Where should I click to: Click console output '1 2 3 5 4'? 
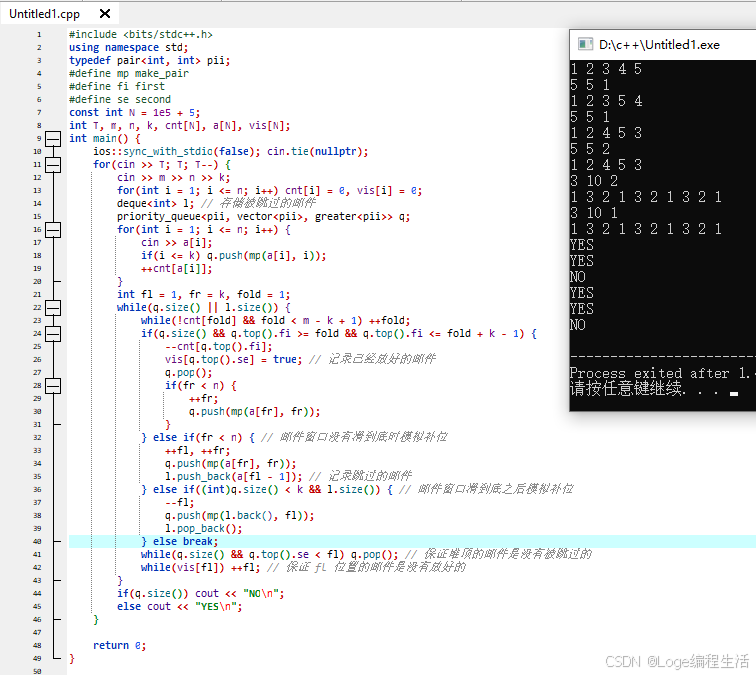606,101
